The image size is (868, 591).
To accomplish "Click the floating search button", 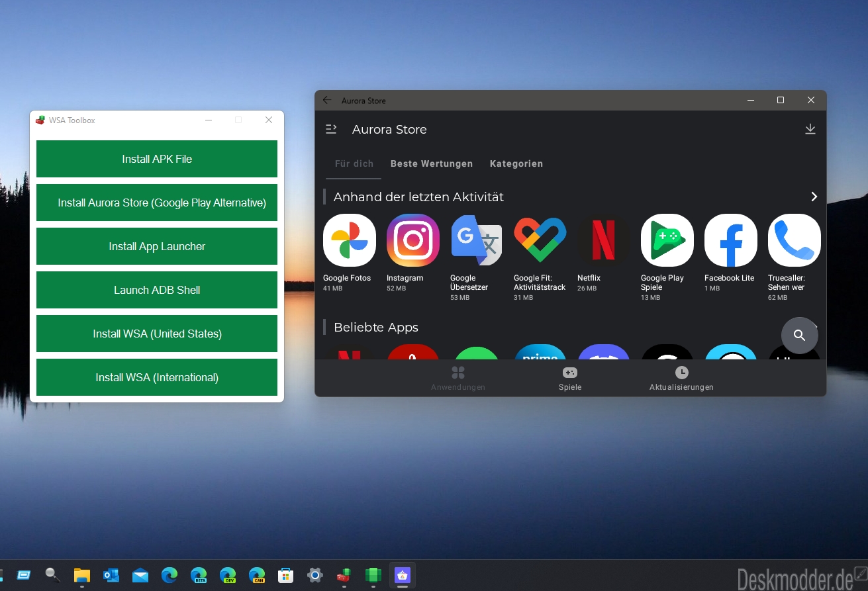I will point(800,336).
